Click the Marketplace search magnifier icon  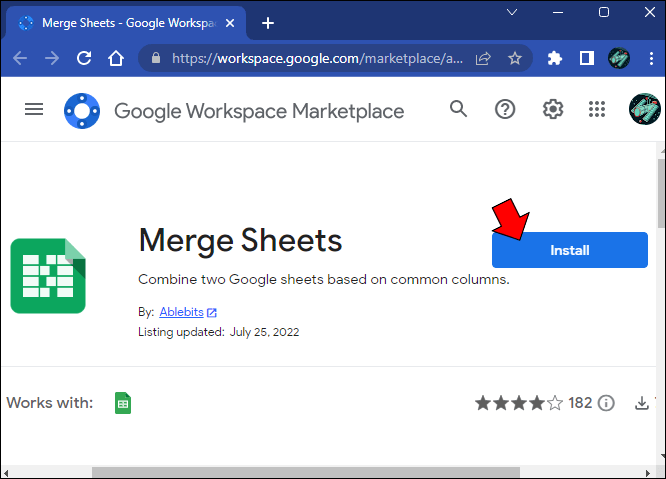(459, 109)
